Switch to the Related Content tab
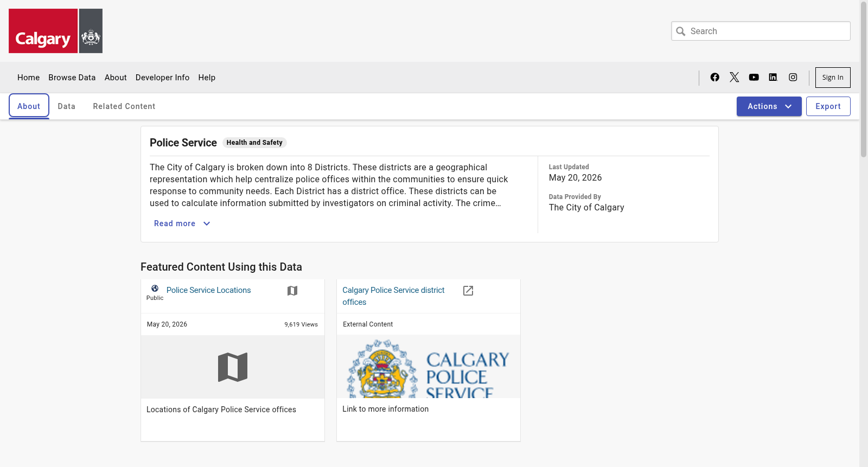This screenshot has height=467, width=868. (124, 106)
